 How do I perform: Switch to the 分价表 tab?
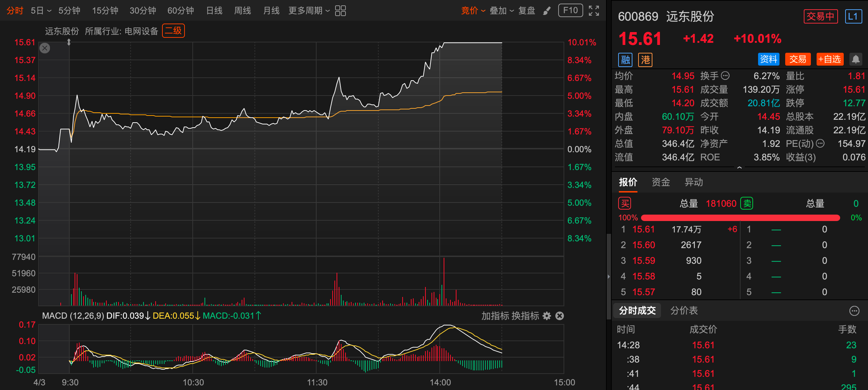tap(684, 311)
